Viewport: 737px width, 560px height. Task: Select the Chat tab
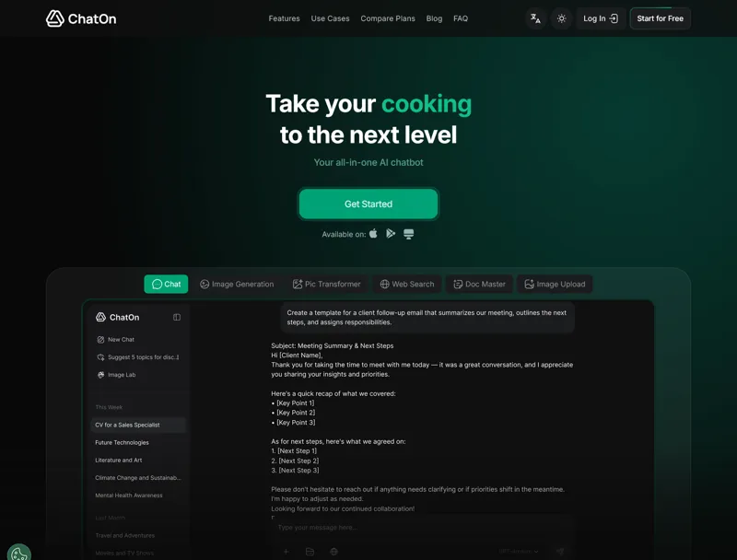(166, 284)
